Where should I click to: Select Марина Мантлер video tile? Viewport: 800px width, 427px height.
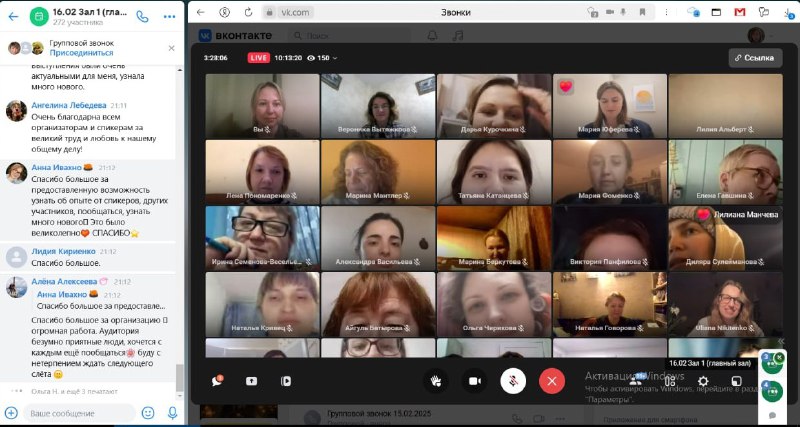(x=378, y=172)
